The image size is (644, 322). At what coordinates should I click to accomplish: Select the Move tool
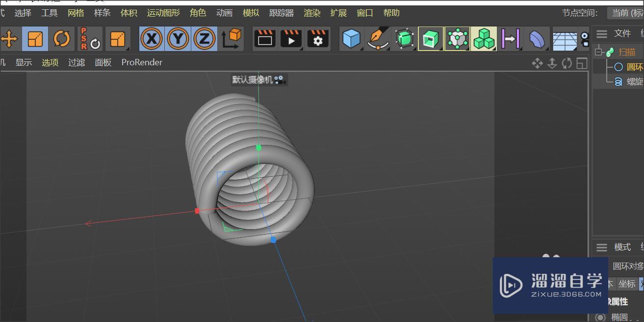(9, 38)
